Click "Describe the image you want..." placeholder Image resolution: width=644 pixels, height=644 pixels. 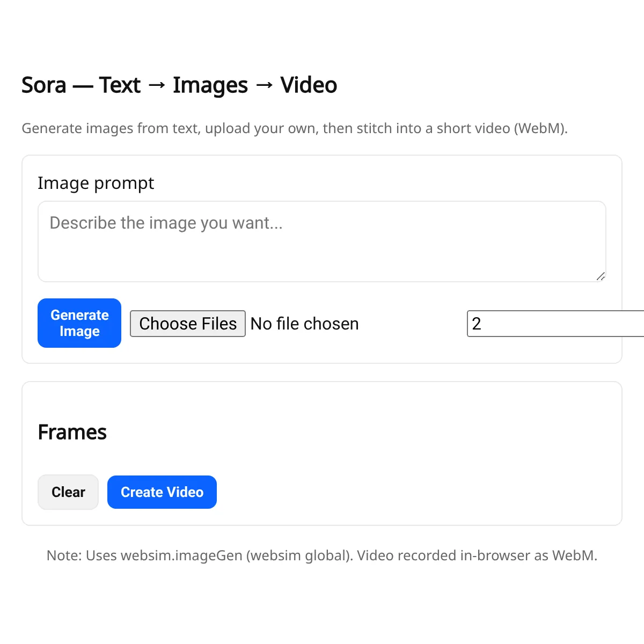tap(166, 223)
